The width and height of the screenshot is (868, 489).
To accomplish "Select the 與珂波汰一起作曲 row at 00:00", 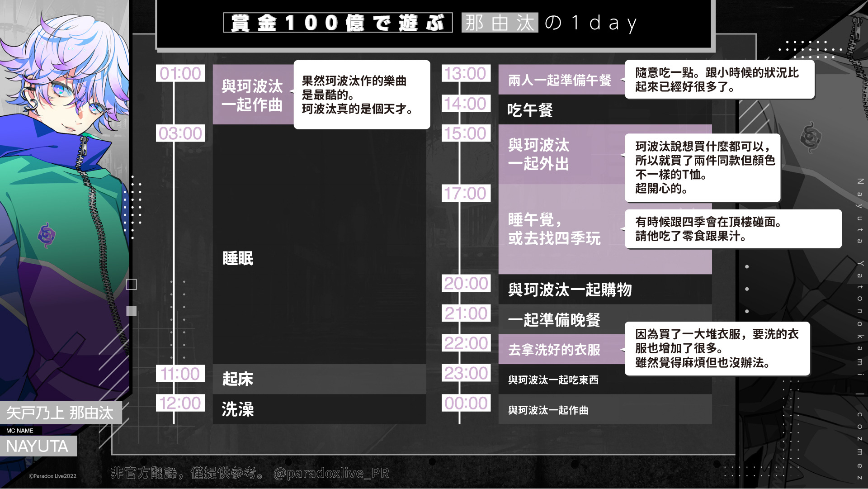I will pos(605,409).
